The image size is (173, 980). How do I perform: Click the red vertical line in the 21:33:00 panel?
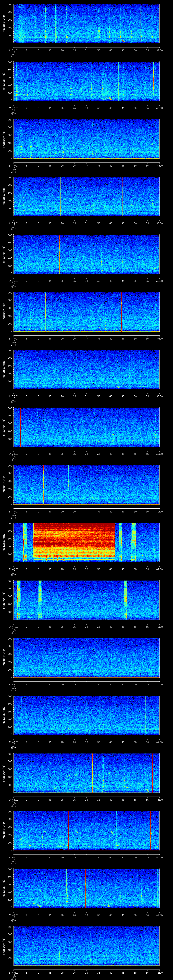click(x=92, y=139)
